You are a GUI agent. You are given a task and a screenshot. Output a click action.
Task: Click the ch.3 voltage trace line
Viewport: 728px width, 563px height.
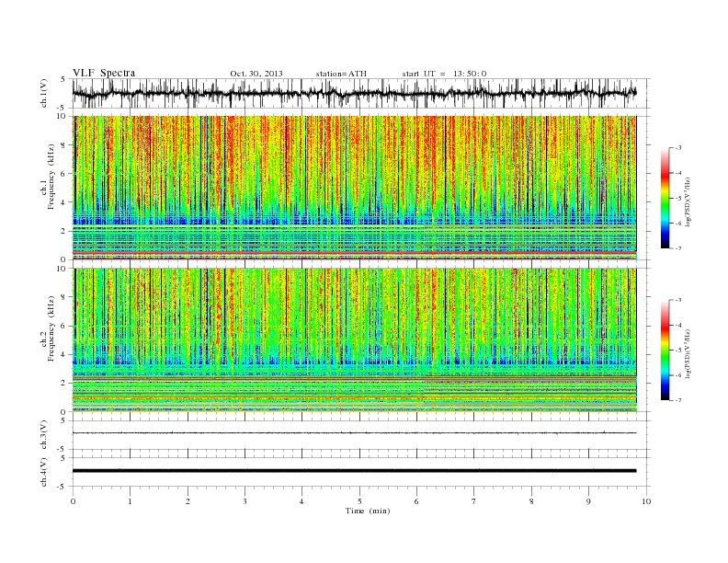[x=354, y=433]
